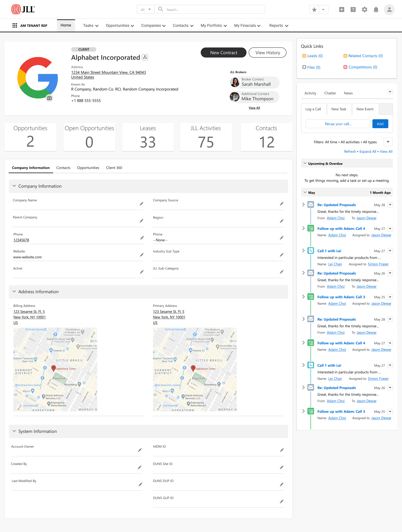Edit the Parent Company pencil icon
The width and height of the screenshot is (402, 532).
[x=142, y=221]
